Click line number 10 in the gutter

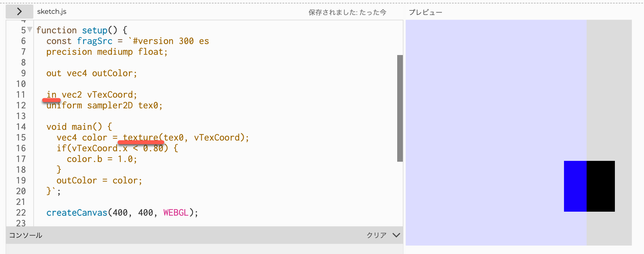[21, 84]
